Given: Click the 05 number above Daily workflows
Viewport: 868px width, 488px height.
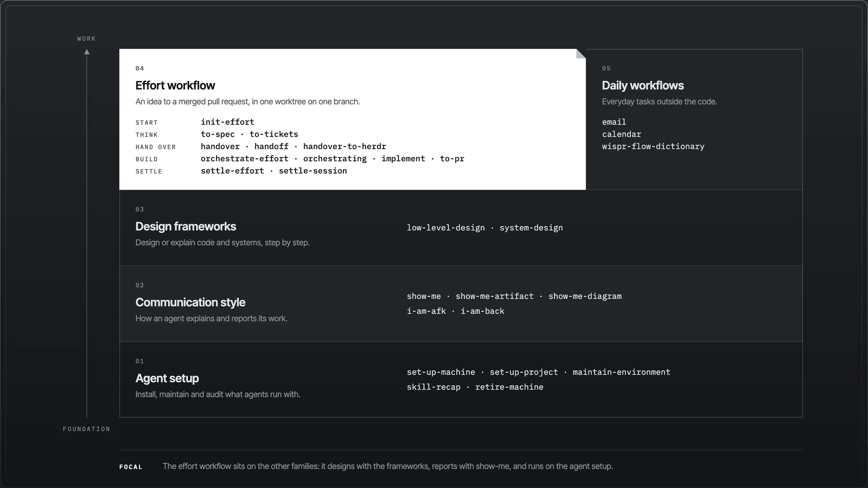Looking at the screenshot, I should pyautogui.click(x=606, y=68).
